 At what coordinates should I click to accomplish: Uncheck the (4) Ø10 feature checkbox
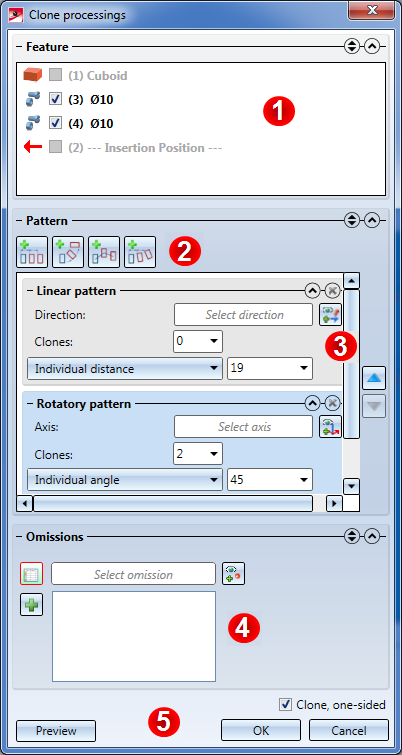point(56,123)
